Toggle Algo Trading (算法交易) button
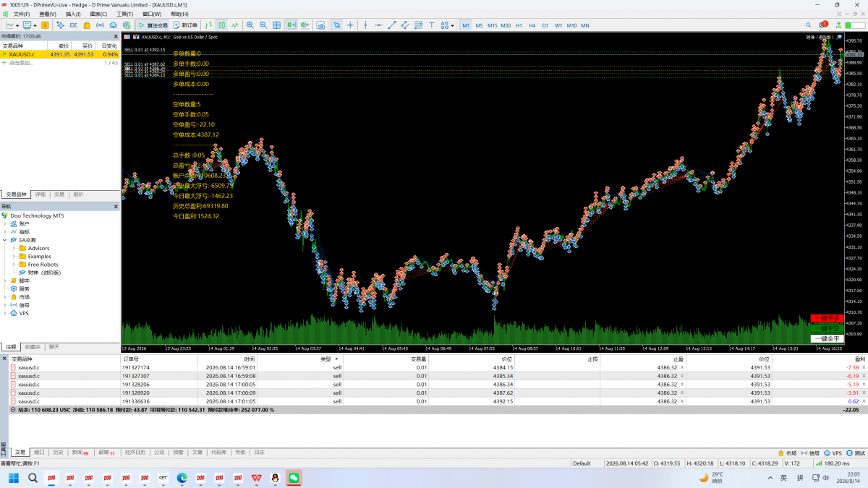The width and height of the screenshot is (868, 488). [x=152, y=25]
